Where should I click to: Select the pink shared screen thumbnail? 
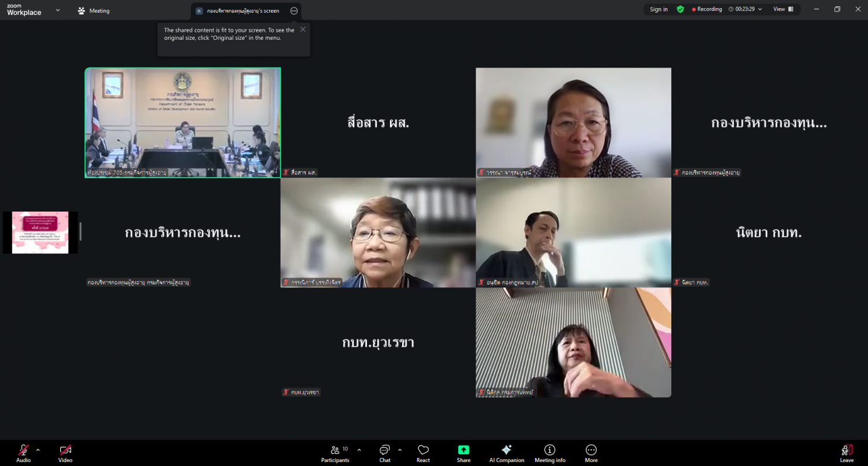click(40, 232)
